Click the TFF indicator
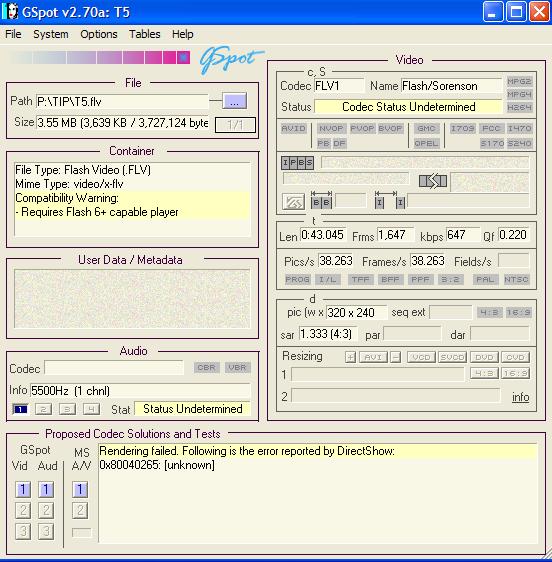Screen dimensions: 552x562 point(361,279)
